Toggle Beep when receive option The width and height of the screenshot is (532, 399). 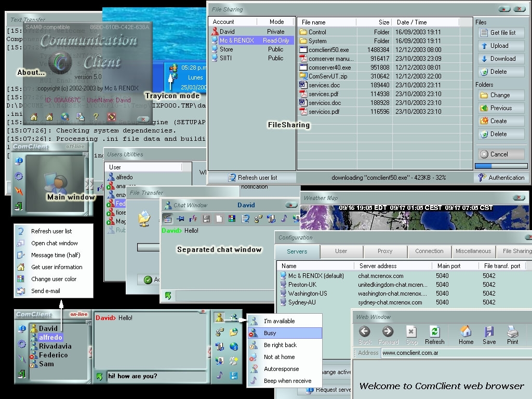pos(285,381)
